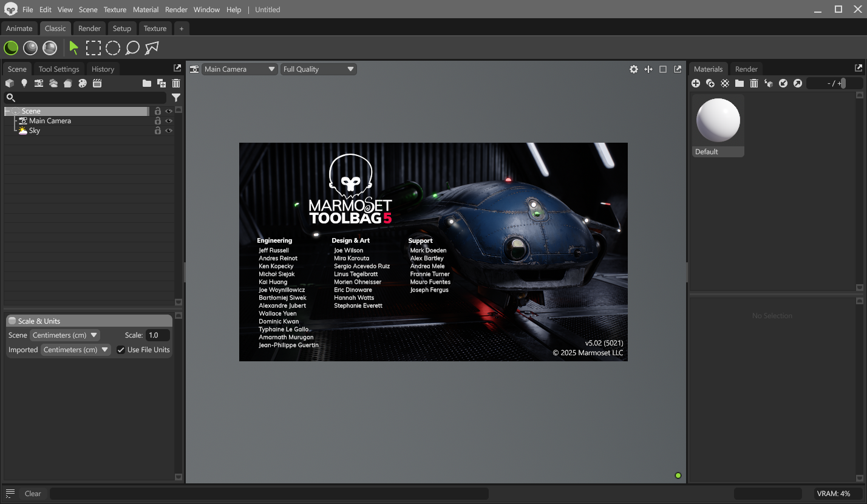Open the Main Camera viewport dropdown
Image resolution: width=867 pixels, height=504 pixels.
(x=240, y=69)
